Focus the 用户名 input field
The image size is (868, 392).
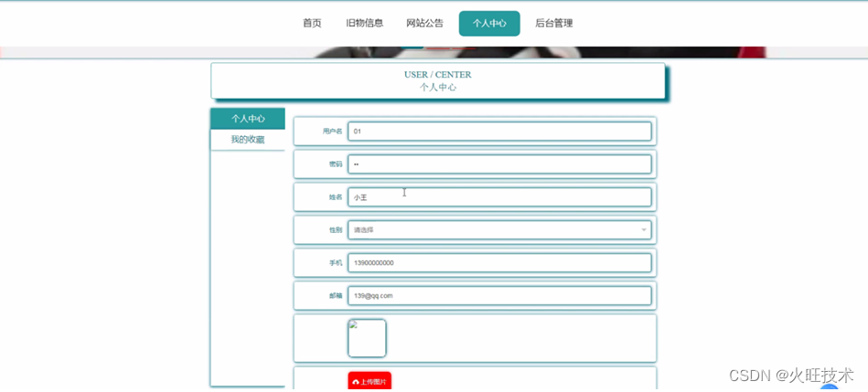pyautogui.click(x=499, y=132)
